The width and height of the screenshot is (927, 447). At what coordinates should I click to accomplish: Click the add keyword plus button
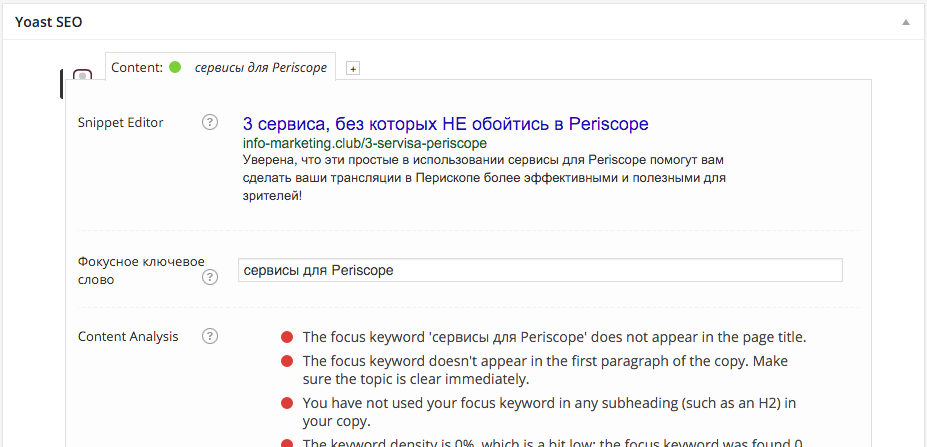point(352,68)
